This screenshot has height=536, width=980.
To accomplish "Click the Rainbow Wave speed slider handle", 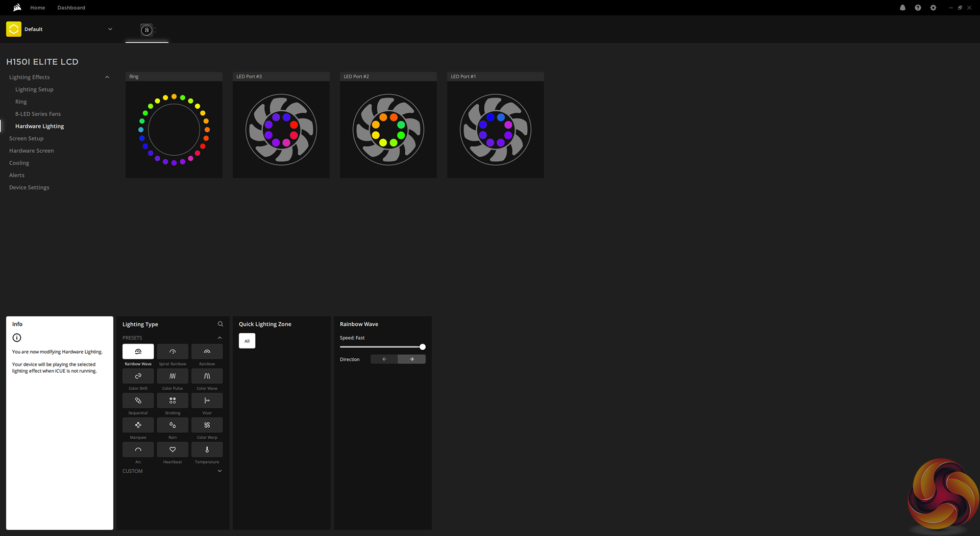I will pyautogui.click(x=423, y=347).
